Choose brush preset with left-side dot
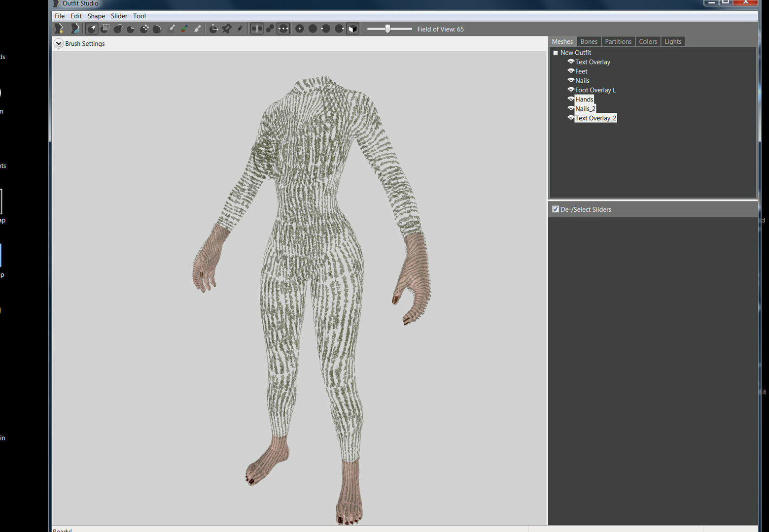This screenshot has height=532, width=769. tap(326, 29)
